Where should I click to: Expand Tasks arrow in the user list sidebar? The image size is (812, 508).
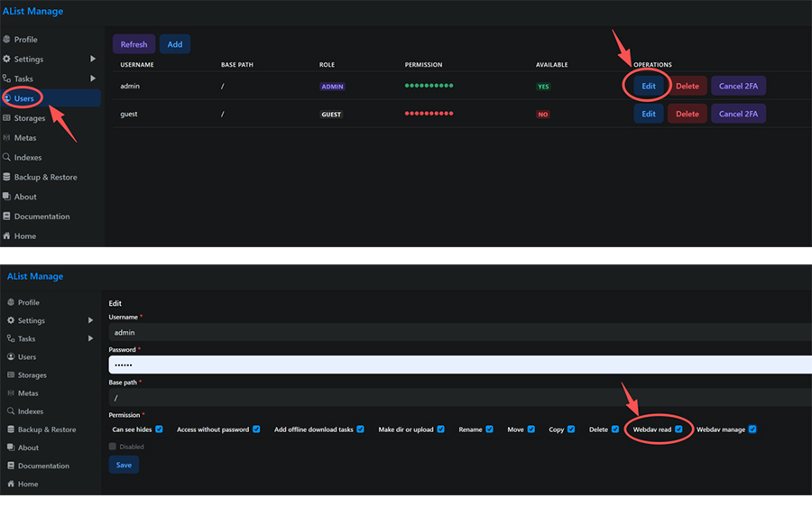(x=93, y=79)
